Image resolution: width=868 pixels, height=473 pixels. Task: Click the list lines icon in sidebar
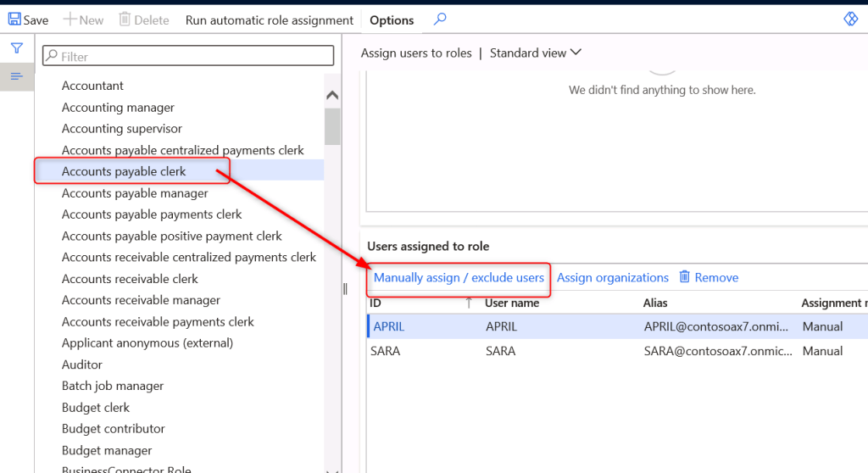(16, 77)
